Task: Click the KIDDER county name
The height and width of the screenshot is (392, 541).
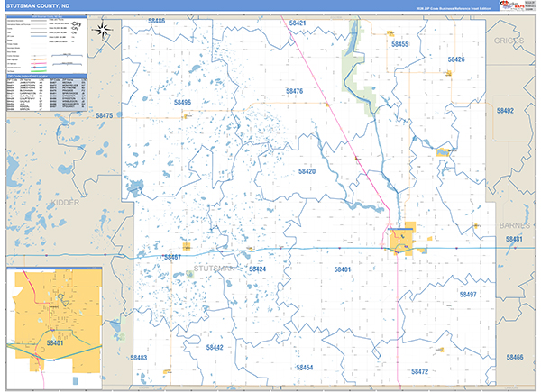Action: 65,203
